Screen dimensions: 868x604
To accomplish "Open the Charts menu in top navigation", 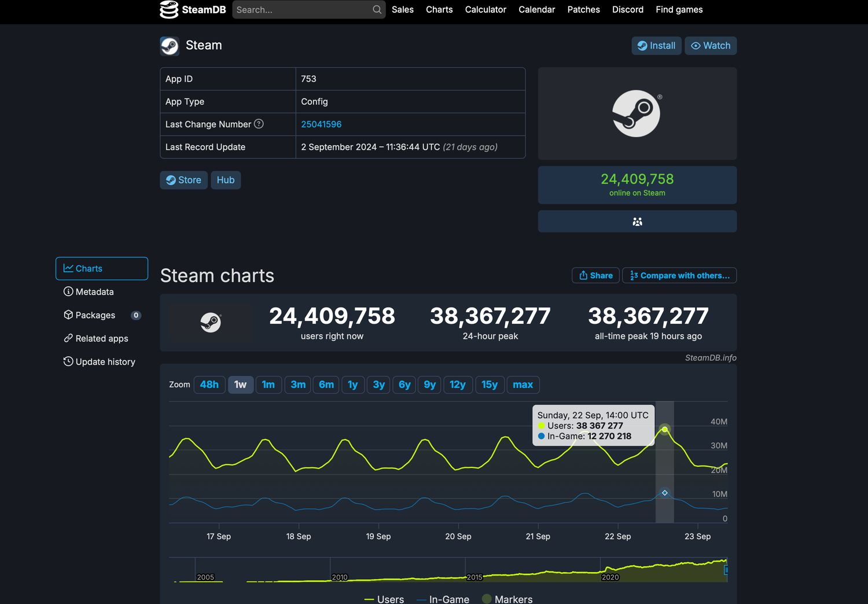I will coord(439,10).
